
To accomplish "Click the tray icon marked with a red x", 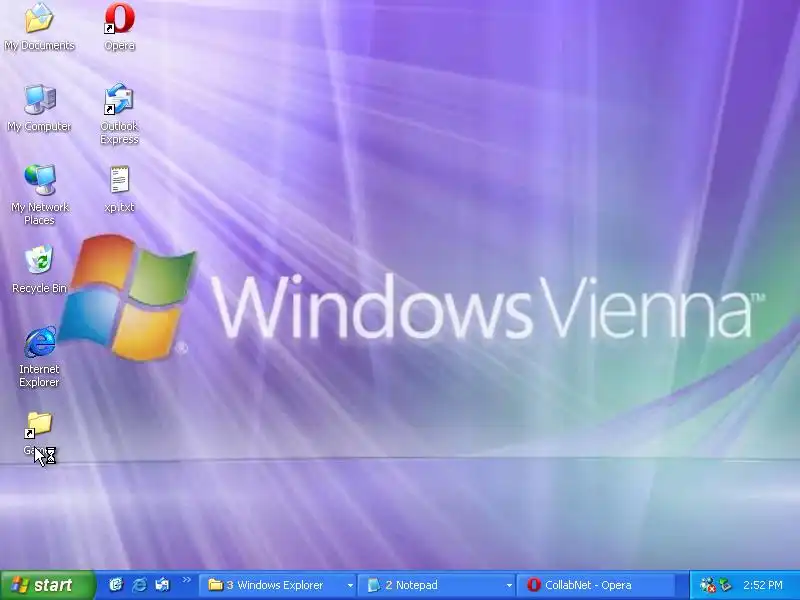I will coord(708,585).
